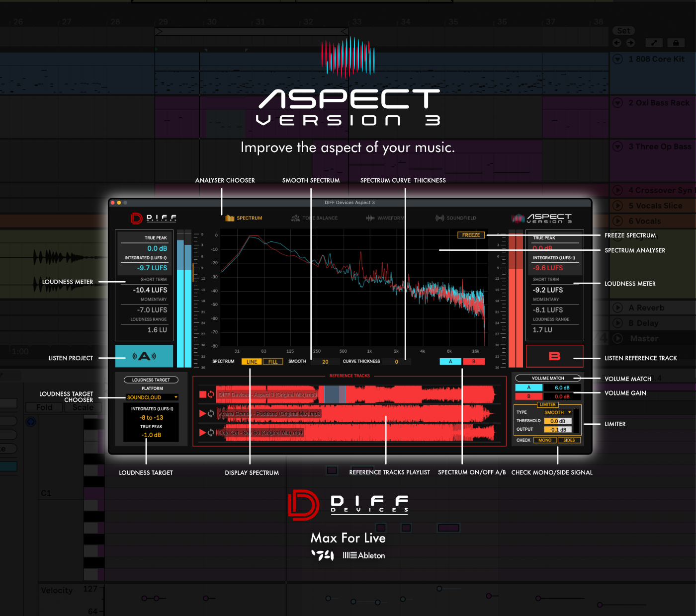Unfold the 3 Three Op Bass track

[618, 147]
